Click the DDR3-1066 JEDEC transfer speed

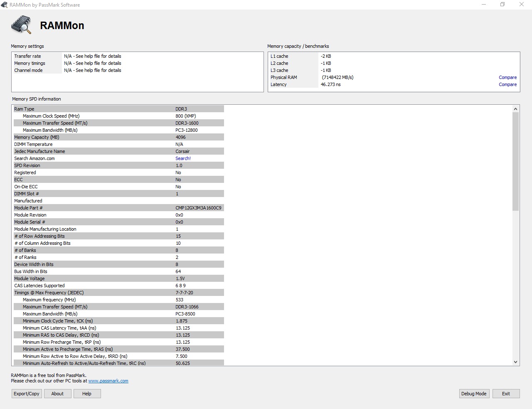(x=187, y=307)
